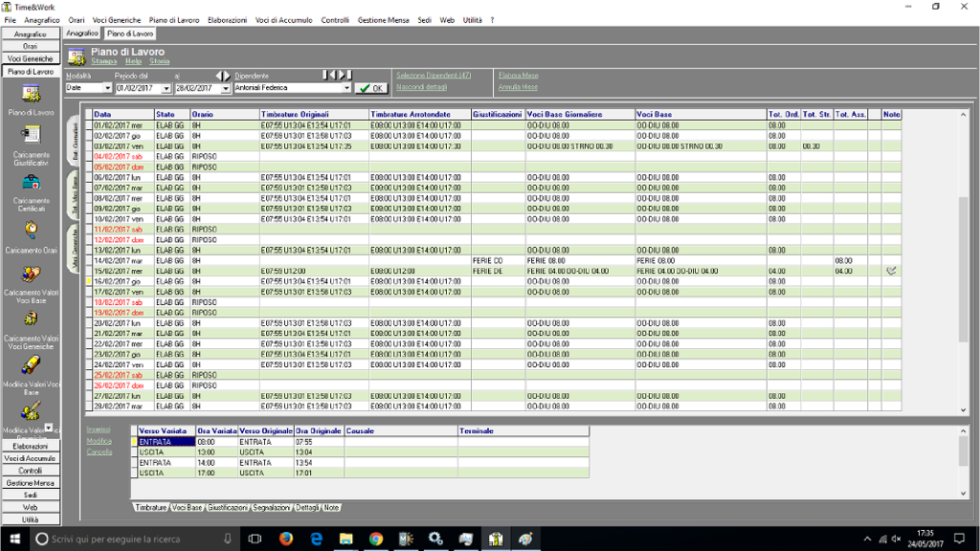Click the Nascondi dettagli link

pyautogui.click(x=421, y=87)
